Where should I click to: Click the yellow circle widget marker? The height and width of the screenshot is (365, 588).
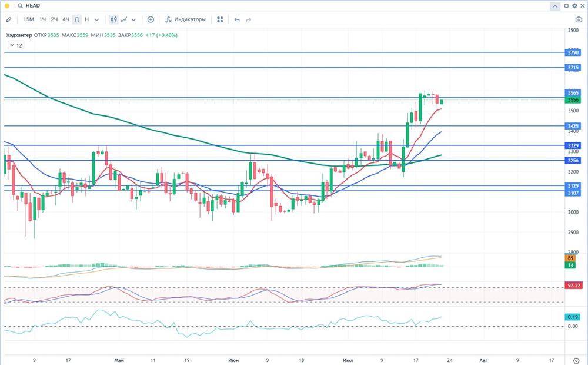tap(6, 6)
